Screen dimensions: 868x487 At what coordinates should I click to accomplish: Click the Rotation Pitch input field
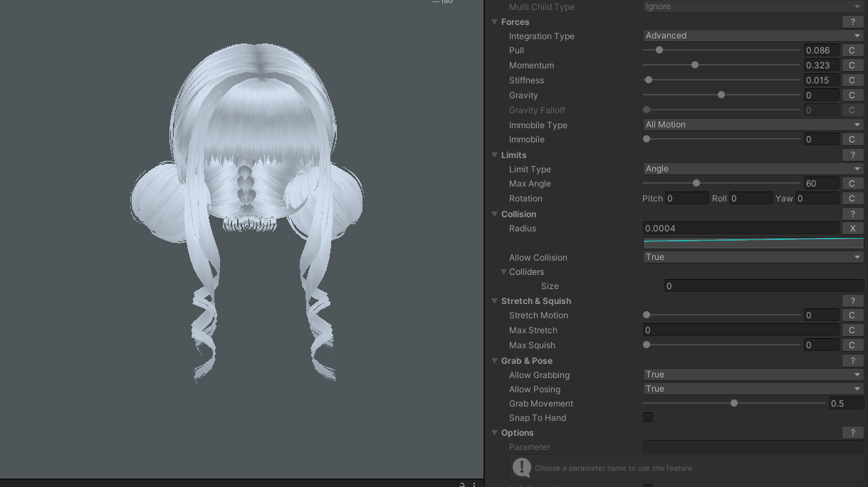point(687,199)
